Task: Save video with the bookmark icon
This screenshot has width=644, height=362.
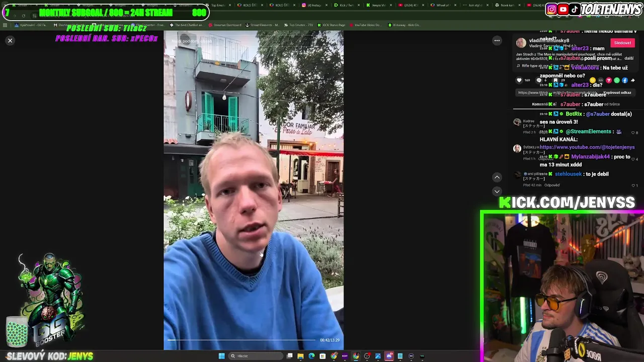Action: (x=555, y=80)
